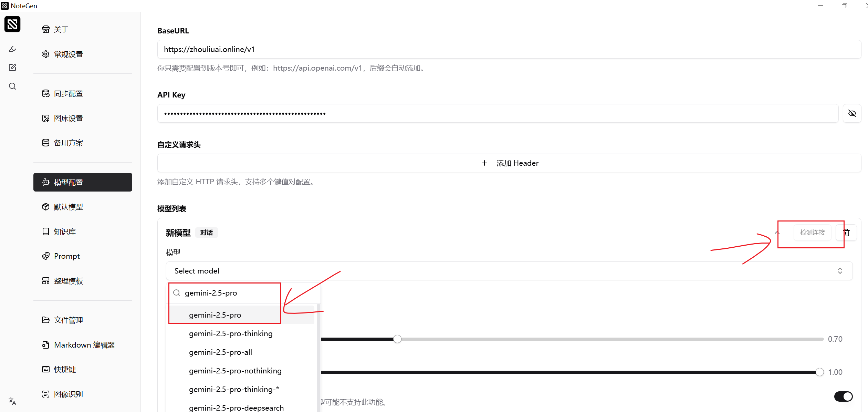Toggle the black switch at bottom right
Viewport: 868px width, 412px height.
843,396
